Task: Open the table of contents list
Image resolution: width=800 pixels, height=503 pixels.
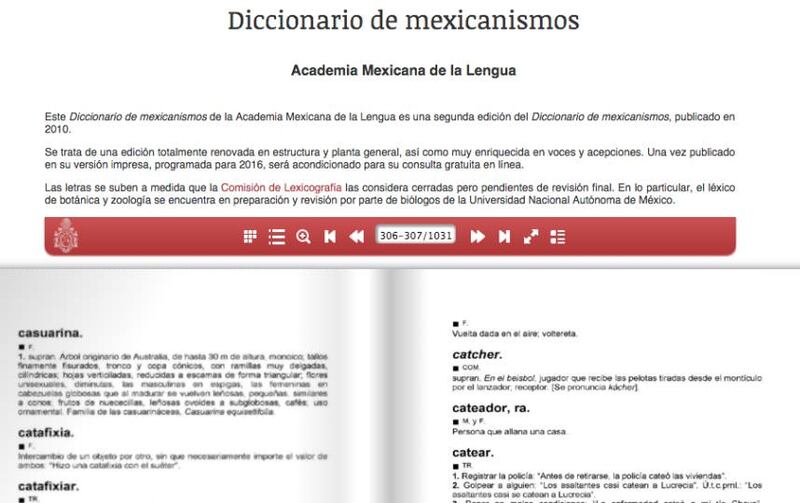Action: 277,237
